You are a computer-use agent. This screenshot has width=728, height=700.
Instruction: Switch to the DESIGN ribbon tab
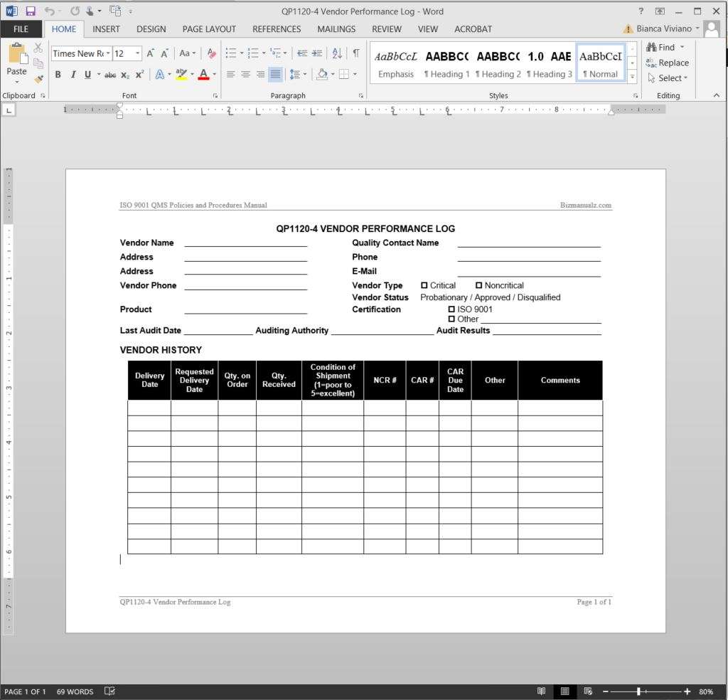click(151, 28)
